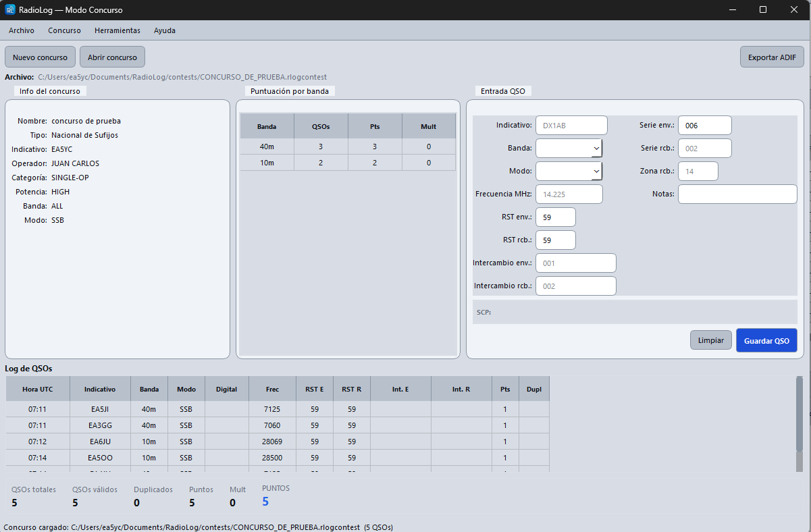Click the Notas text field

coord(737,194)
